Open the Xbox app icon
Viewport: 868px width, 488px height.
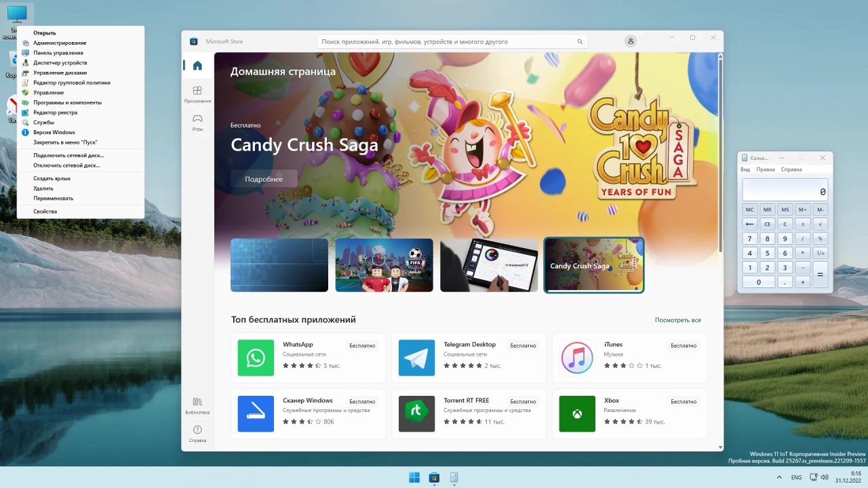point(577,413)
